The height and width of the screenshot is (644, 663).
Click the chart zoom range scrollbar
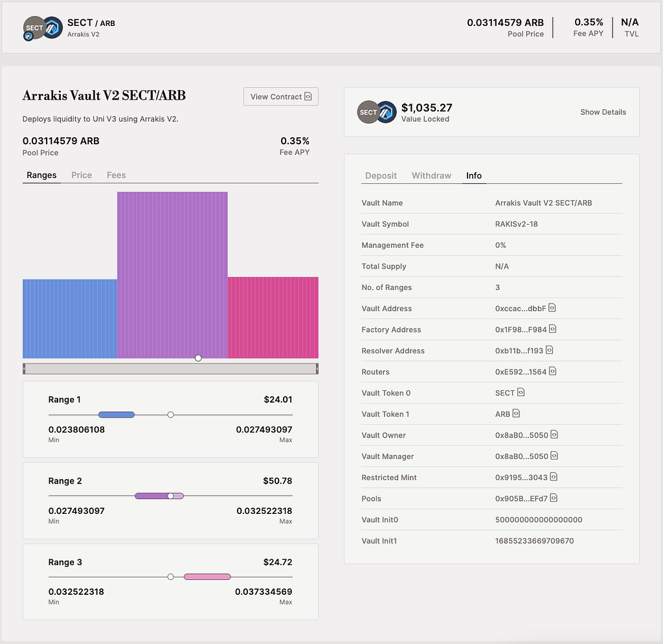coord(170,369)
